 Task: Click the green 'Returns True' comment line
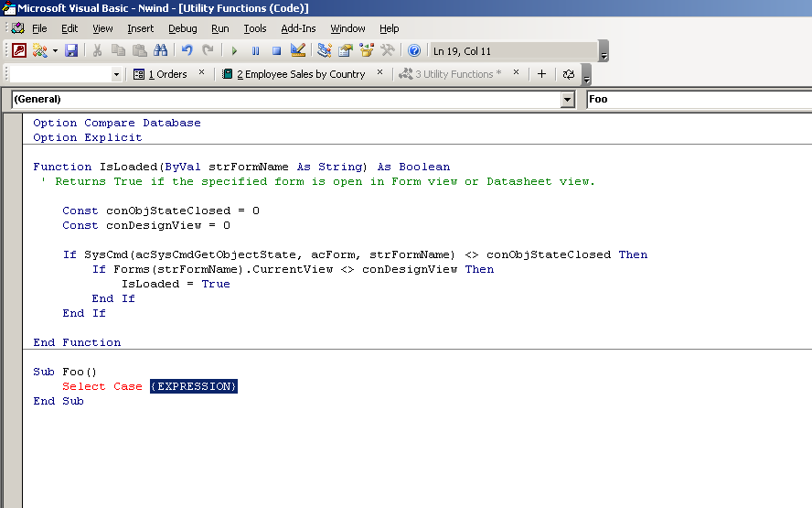tap(318, 181)
